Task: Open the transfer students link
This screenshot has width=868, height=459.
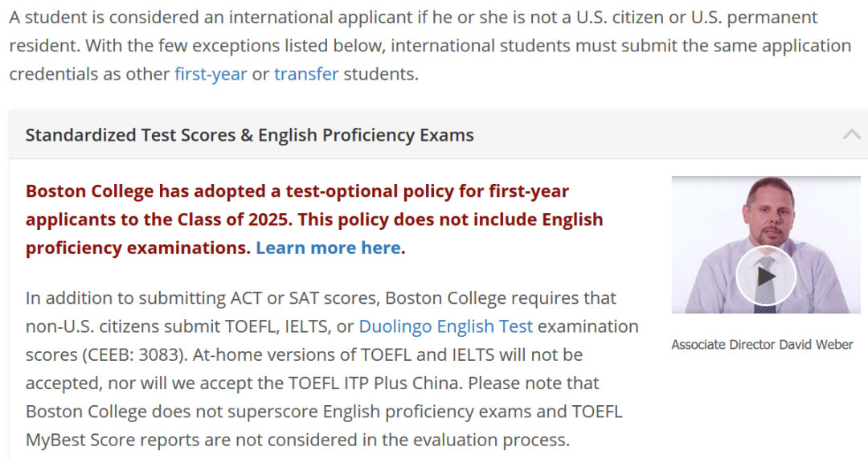Action: click(306, 74)
